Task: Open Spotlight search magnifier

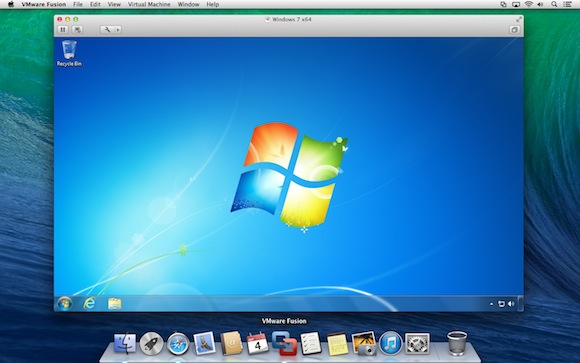Action: (x=554, y=4)
